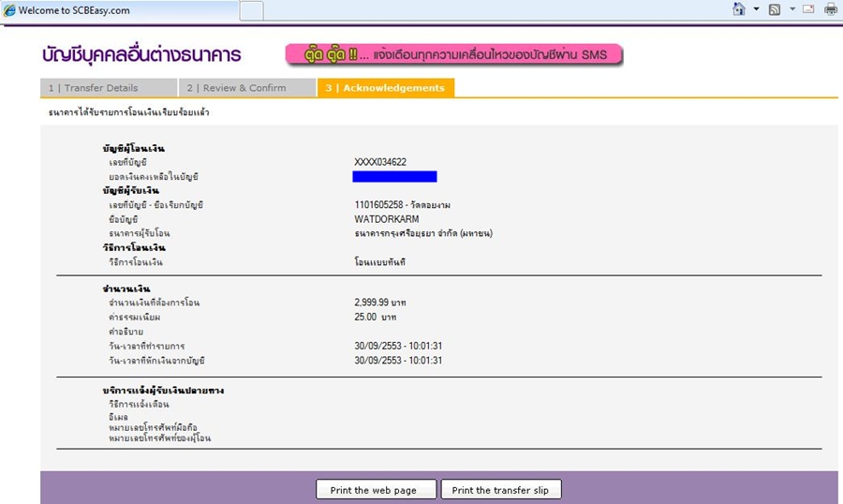Screen dimensions: 843x504
Task: Click the RSS feeds icon
Action: coord(775,9)
